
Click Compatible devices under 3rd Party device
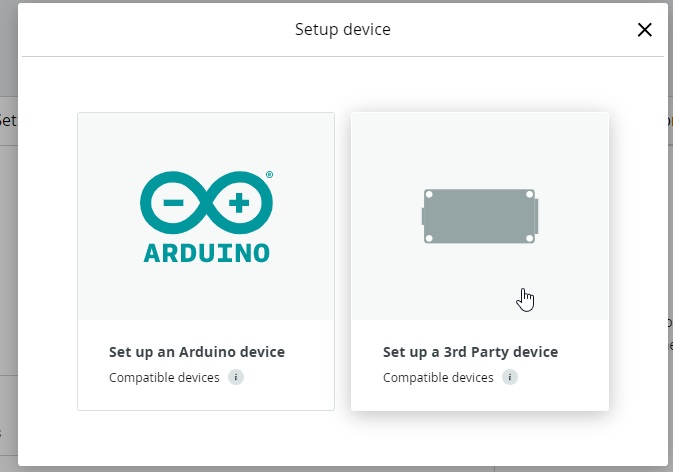pyautogui.click(x=438, y=378)
